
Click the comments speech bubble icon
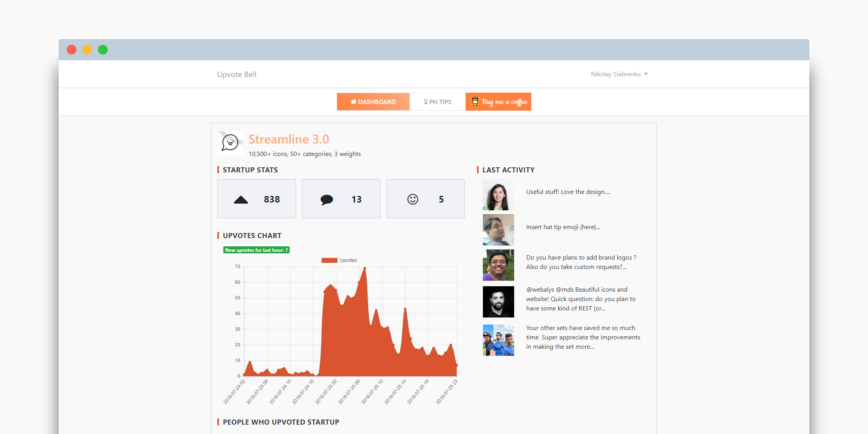tap(326, 200)
